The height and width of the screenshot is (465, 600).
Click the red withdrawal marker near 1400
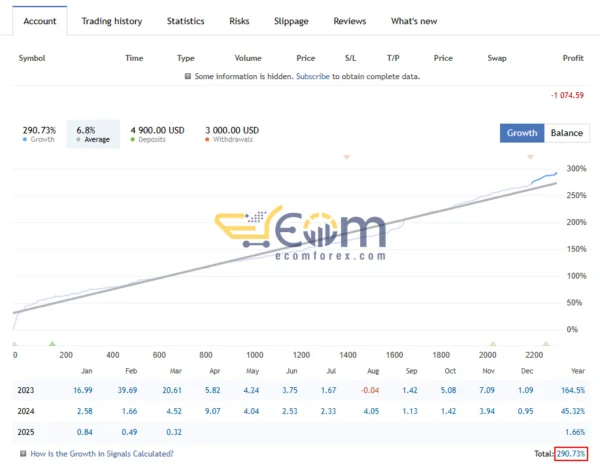tap(347, 158)
